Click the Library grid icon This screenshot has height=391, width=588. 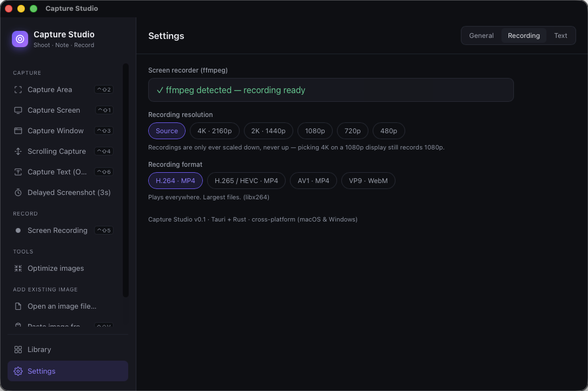(18, 350)
